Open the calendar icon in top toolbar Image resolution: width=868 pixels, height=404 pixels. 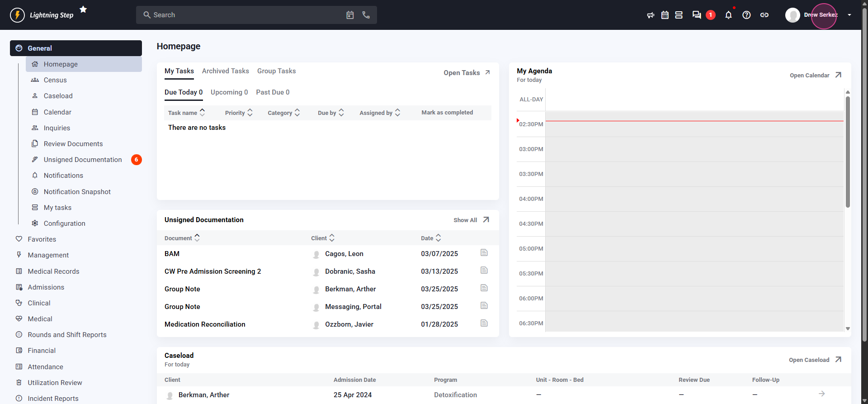click(665, 15)
